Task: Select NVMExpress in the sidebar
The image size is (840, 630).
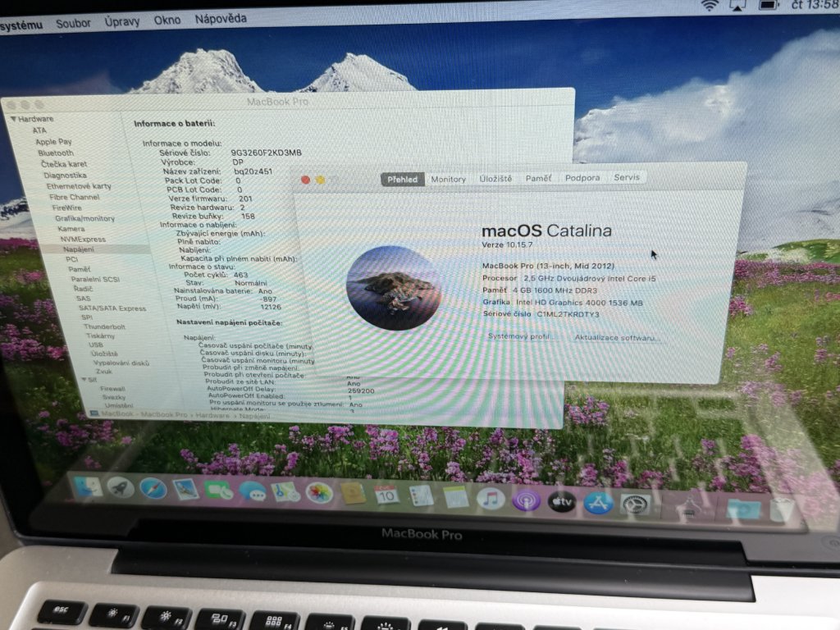Action: coord(83,239)
